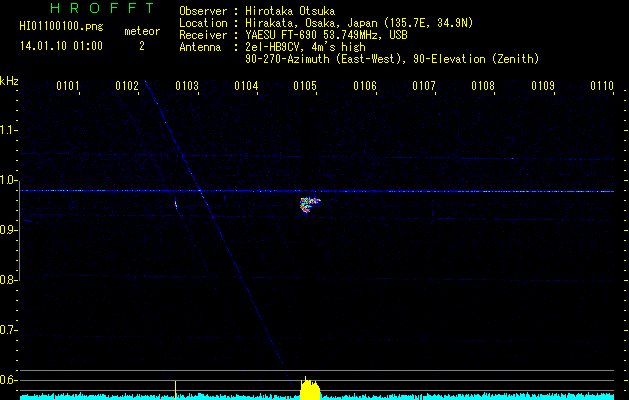
Task: Click the 0104 time tick label
Action: point(246,86)
